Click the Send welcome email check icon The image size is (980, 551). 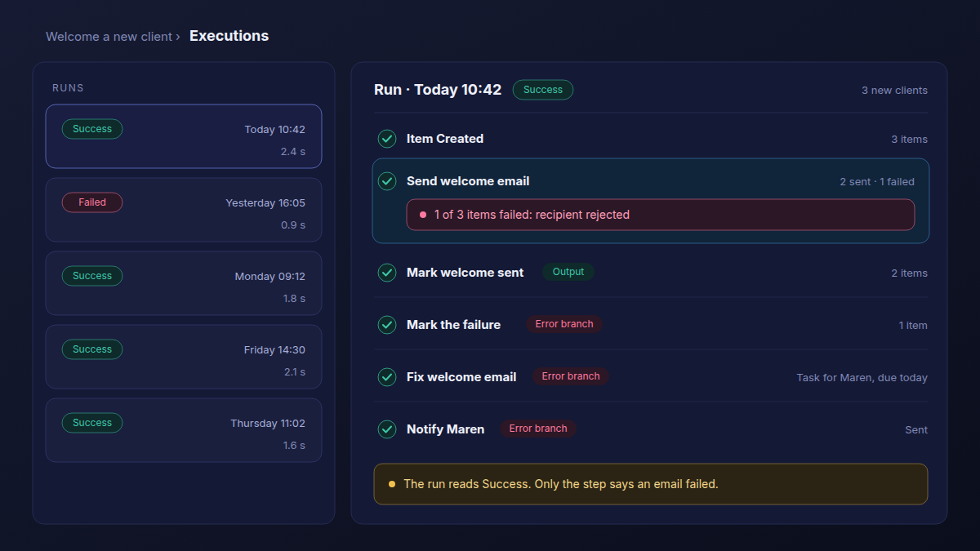(x=387, y=181)
